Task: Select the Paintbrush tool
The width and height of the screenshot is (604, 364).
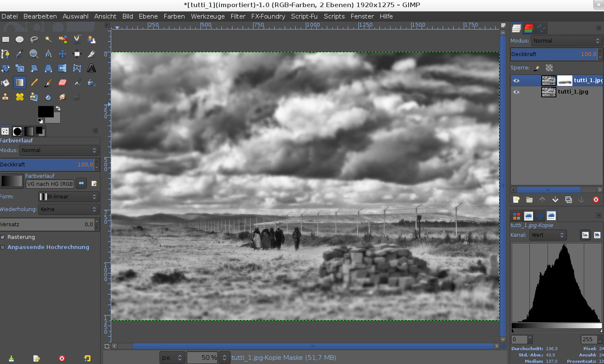Action: (48, 83)
